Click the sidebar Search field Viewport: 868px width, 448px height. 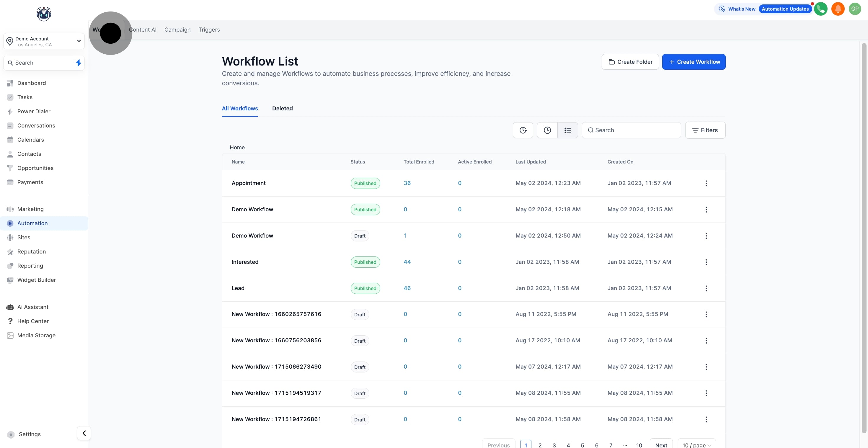point(44,63)
